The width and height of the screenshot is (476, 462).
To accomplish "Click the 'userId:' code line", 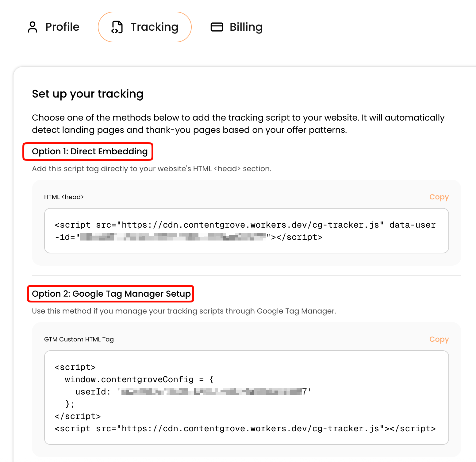I will click(194, 392).
